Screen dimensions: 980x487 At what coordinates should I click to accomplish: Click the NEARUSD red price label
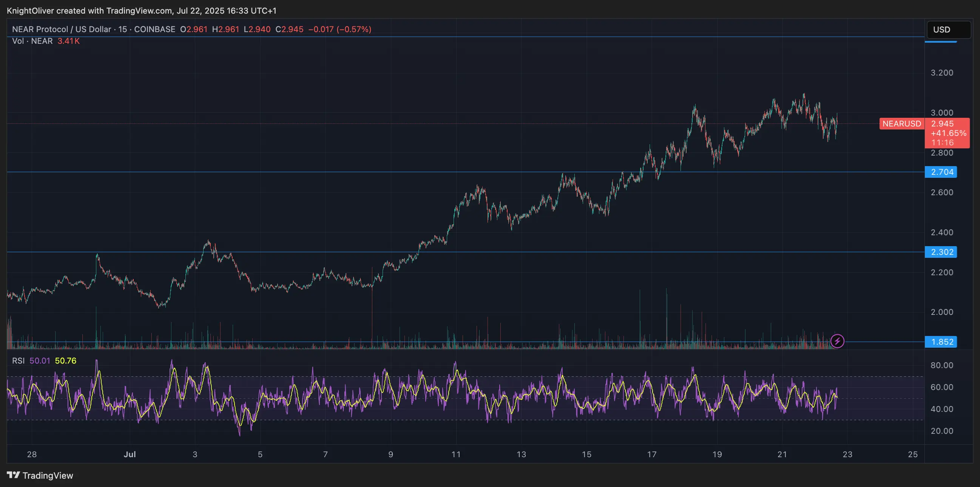point(902,123)
